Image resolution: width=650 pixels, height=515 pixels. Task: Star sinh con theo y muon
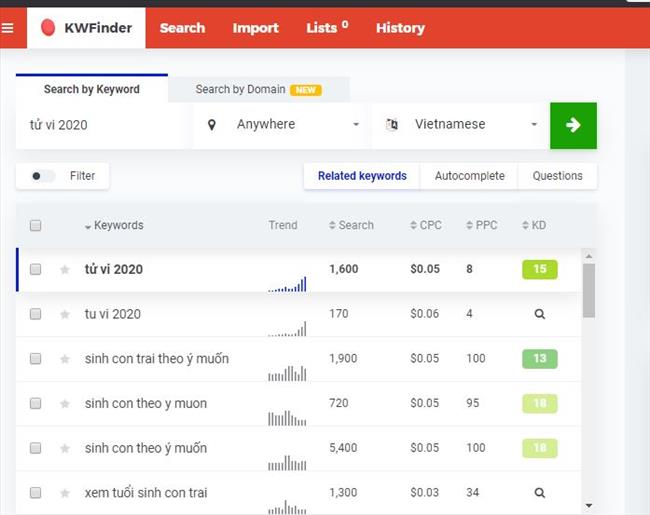[x=65, y=403]
